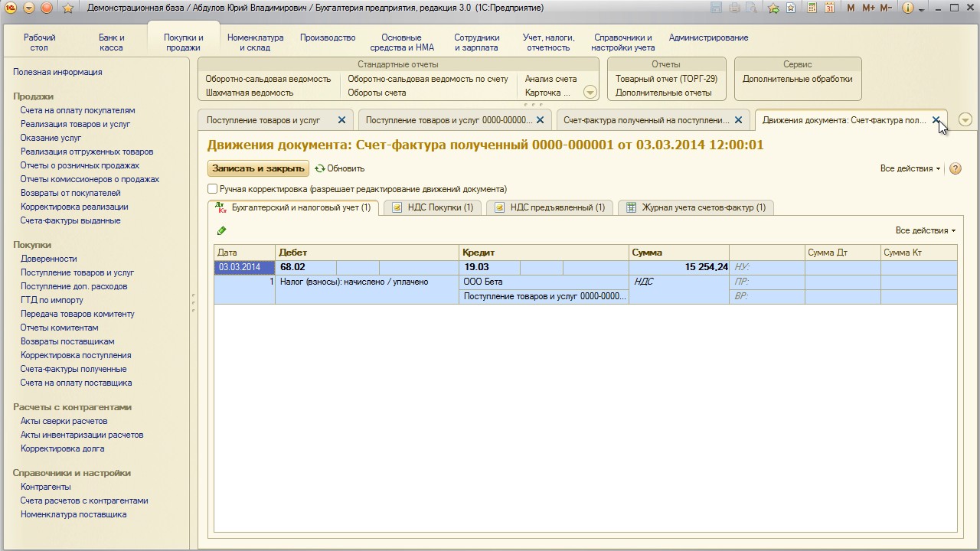Open the 'Все действия' dropdown above the table
The width and height of the screenshot is (980, 551).
(x=926, y=230)
